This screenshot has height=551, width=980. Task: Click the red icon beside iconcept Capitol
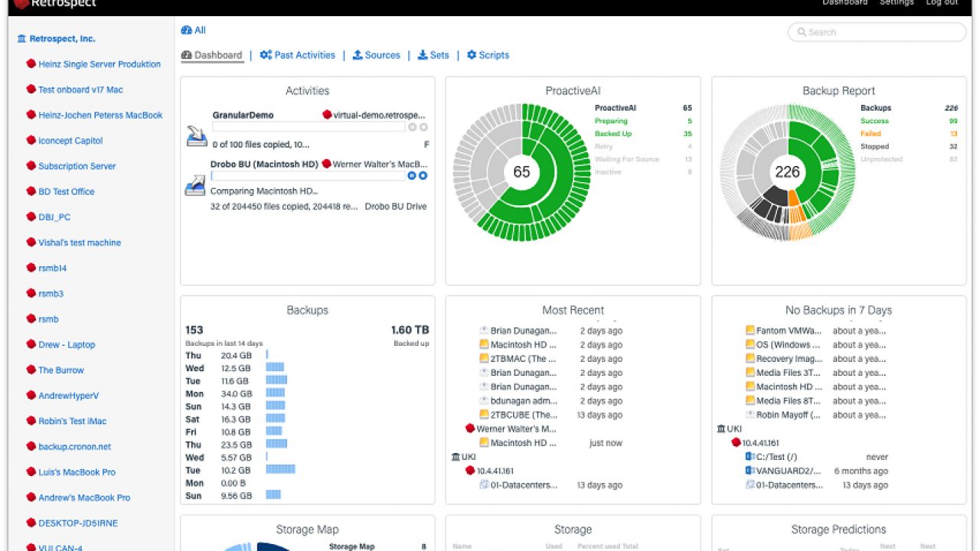[31, 141]
